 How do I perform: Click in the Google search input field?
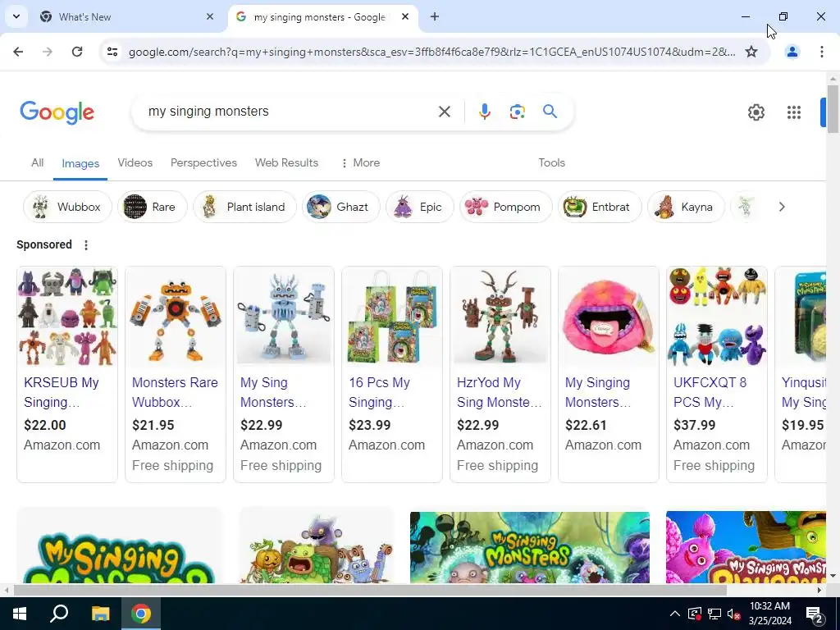[x=290, y=112]
